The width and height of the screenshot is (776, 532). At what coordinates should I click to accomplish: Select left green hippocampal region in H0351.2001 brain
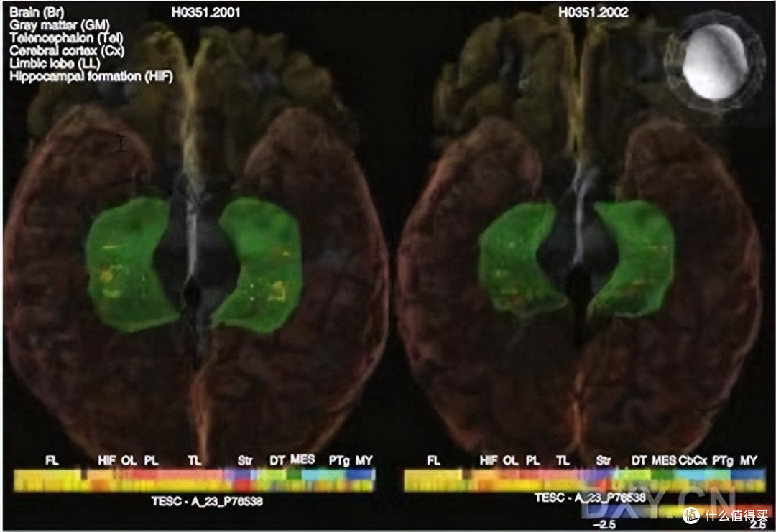[x=129, y=264]
